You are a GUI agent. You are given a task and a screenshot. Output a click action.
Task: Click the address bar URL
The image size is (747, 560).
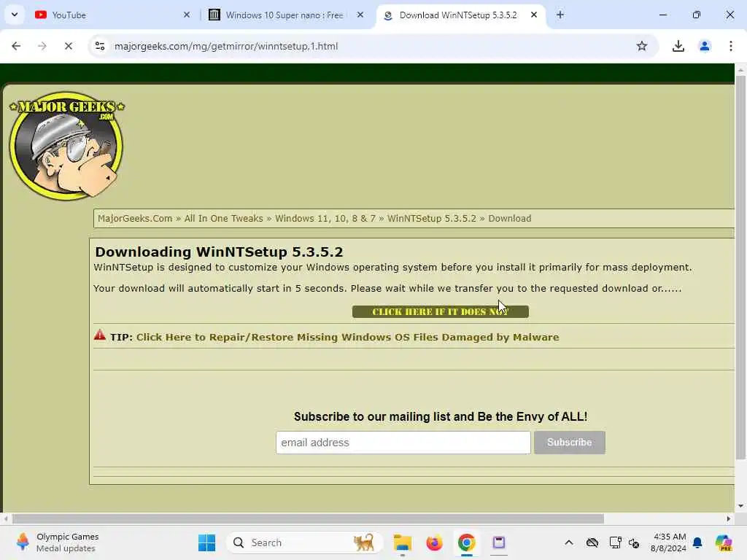point(226,46)
